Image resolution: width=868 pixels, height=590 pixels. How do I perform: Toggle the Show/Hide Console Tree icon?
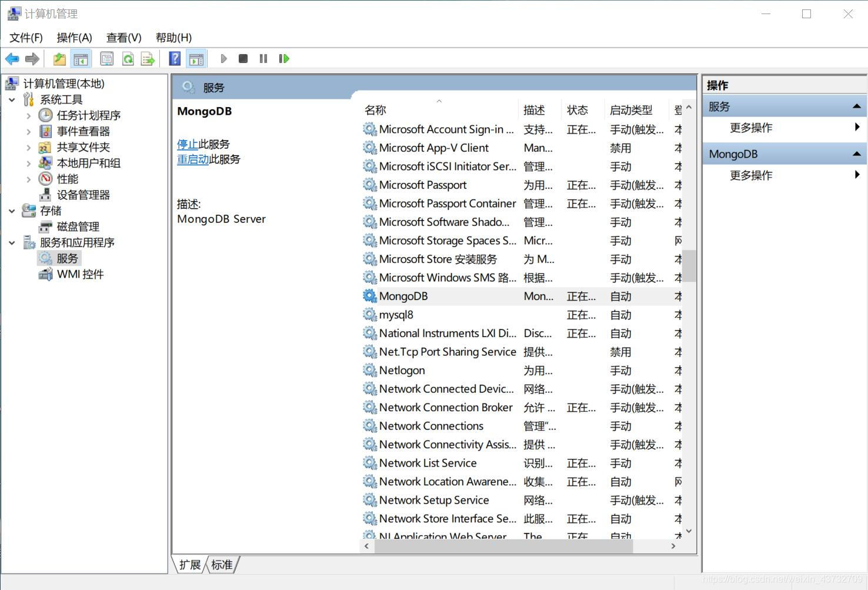pos(81,59)
